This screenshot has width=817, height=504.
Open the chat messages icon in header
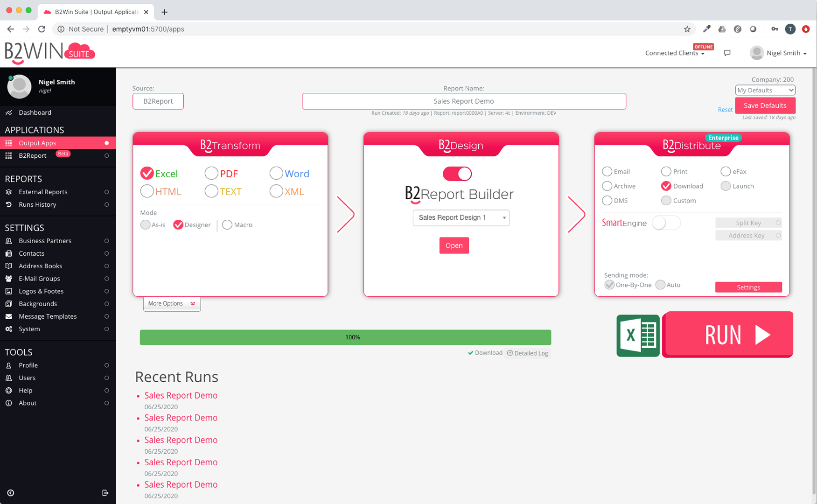click(727, 53)
